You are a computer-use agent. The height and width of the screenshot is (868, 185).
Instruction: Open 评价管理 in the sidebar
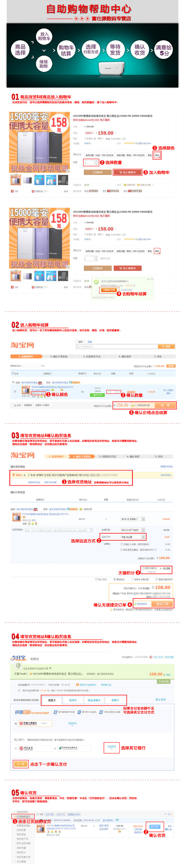click(x=21, y=862)
